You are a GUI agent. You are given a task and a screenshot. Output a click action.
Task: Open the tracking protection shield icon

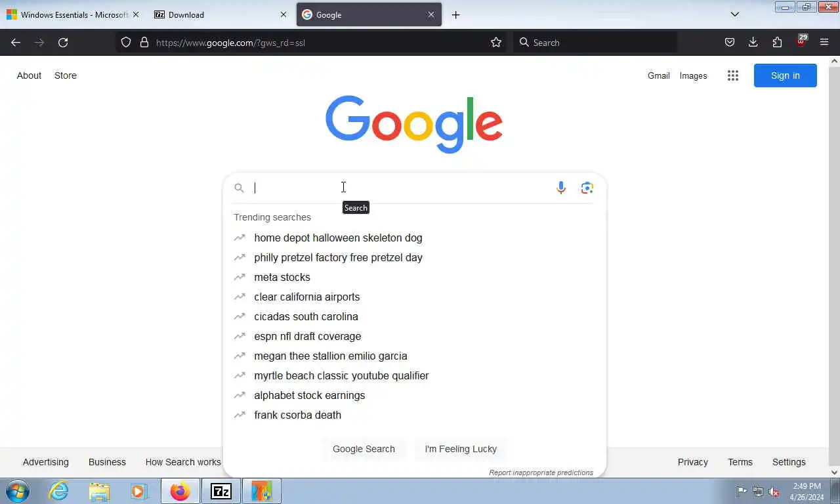[126, 43]
